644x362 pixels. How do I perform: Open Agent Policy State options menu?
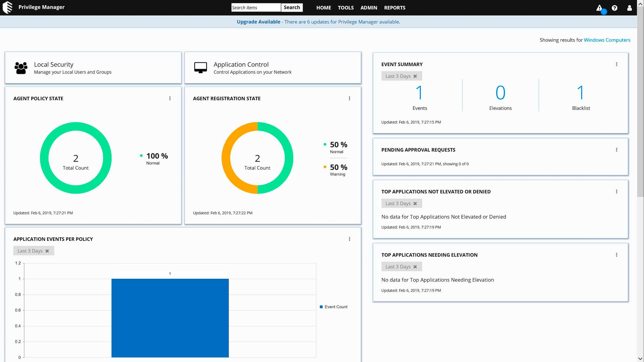pos(170,98)
